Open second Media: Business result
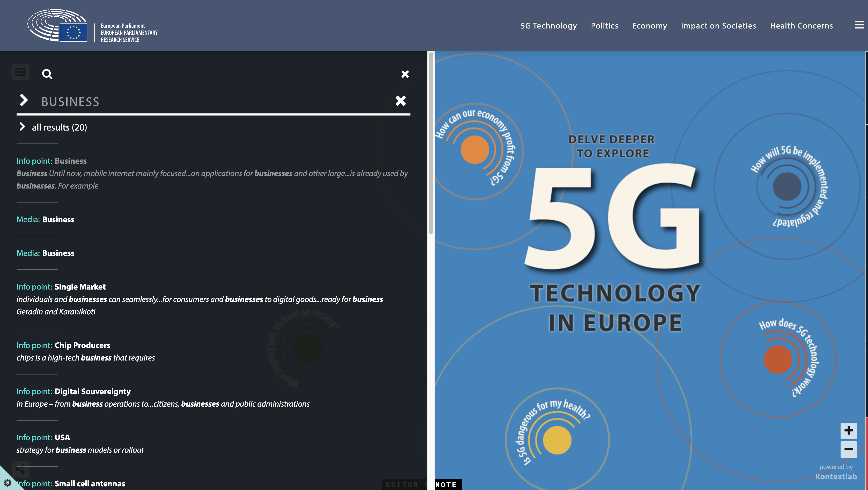This screenshot has height=490, width=868. [x=46, y=253]
